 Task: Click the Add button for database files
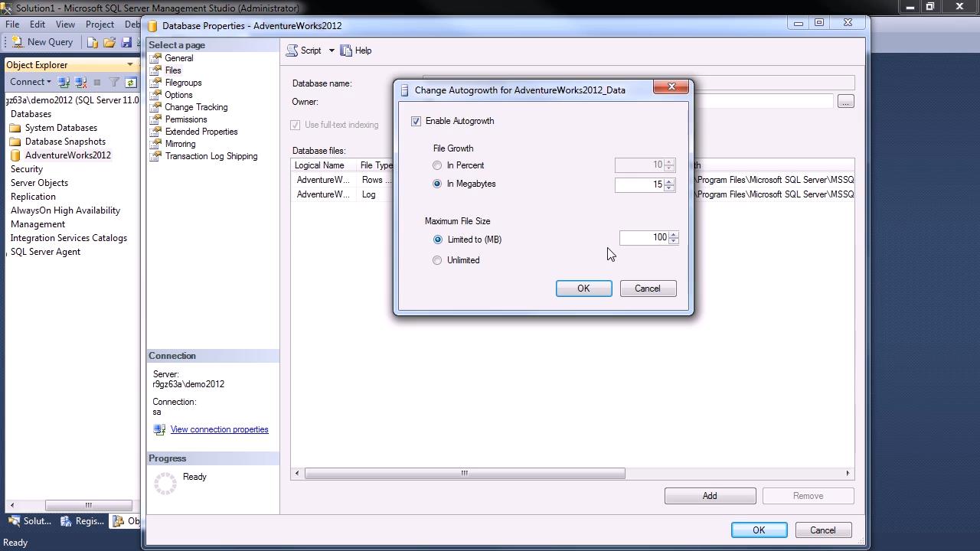[710, 496]
